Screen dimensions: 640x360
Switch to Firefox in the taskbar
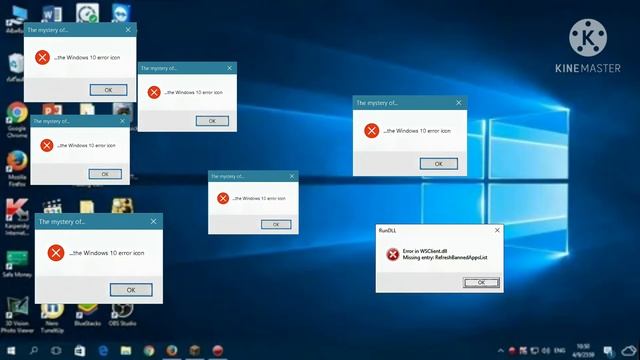click(172, 351)
